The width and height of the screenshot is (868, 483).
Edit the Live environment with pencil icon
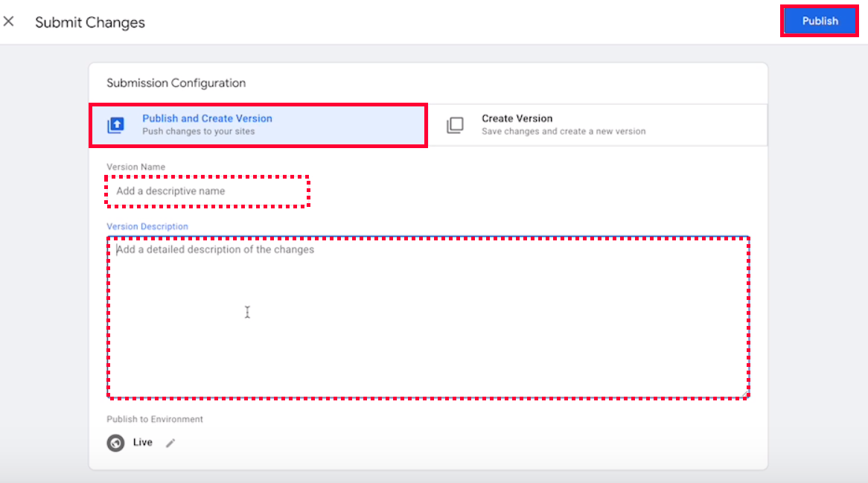(x=170, y=443)
